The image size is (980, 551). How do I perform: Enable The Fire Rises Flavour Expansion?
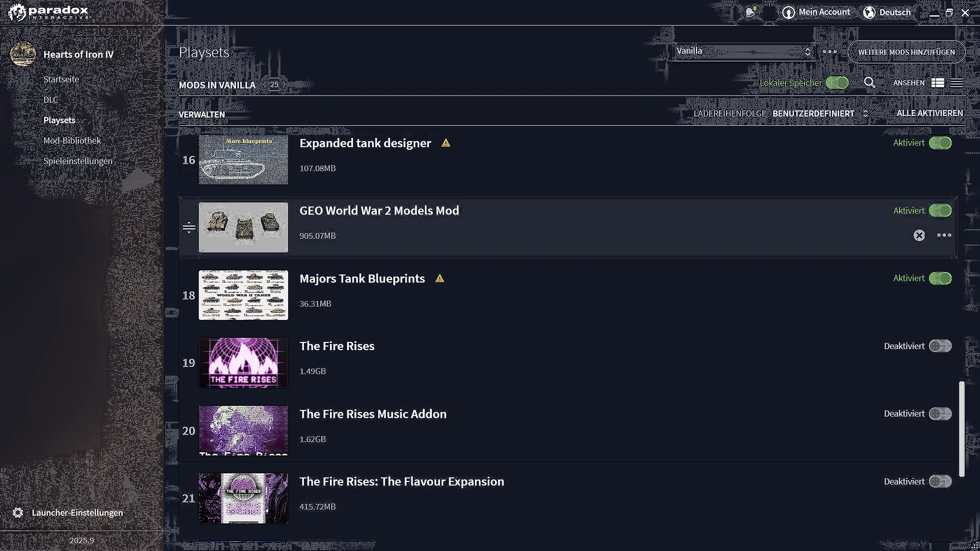click(x=940, y=481)
